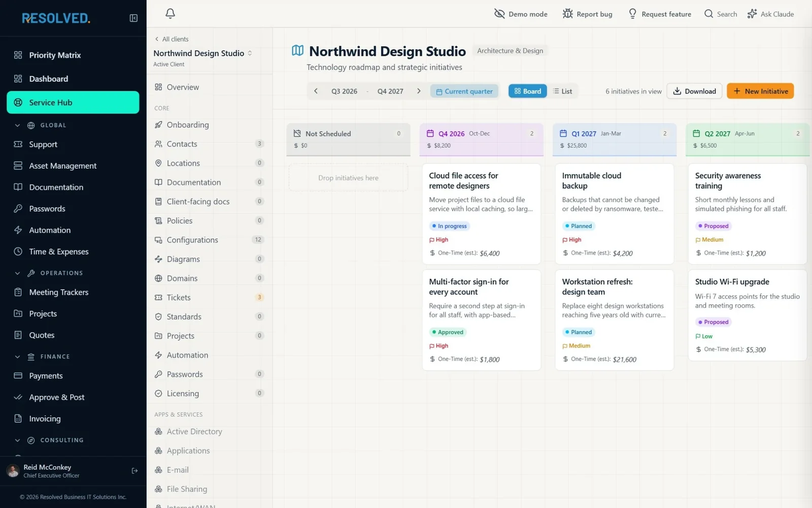This screenshot has height=508, width=812.
Task: Click the Tickets icon in client menu
Action: click(158, 298)
